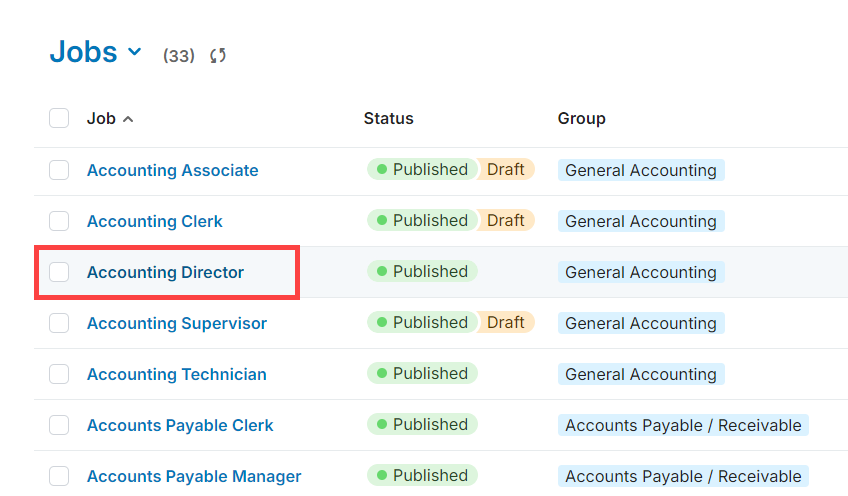Tick the select-all checkbox in the header row
The image size is (848, 496).
59,118
